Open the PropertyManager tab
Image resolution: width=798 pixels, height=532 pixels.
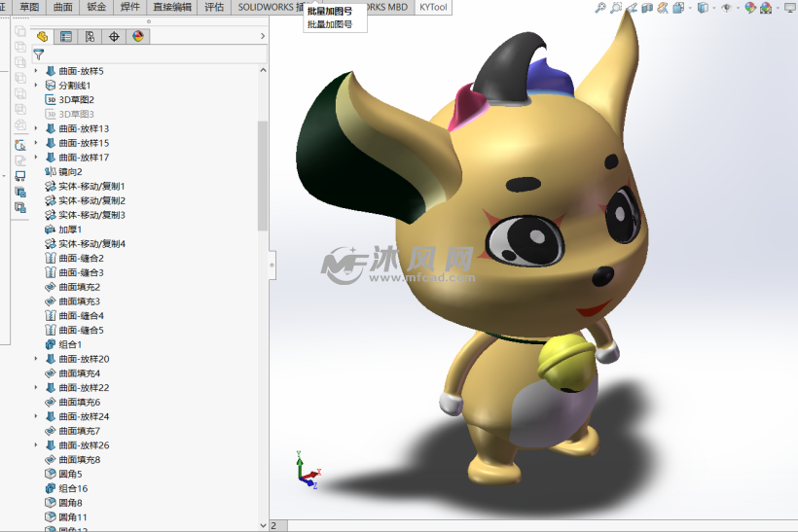[65, 36]
